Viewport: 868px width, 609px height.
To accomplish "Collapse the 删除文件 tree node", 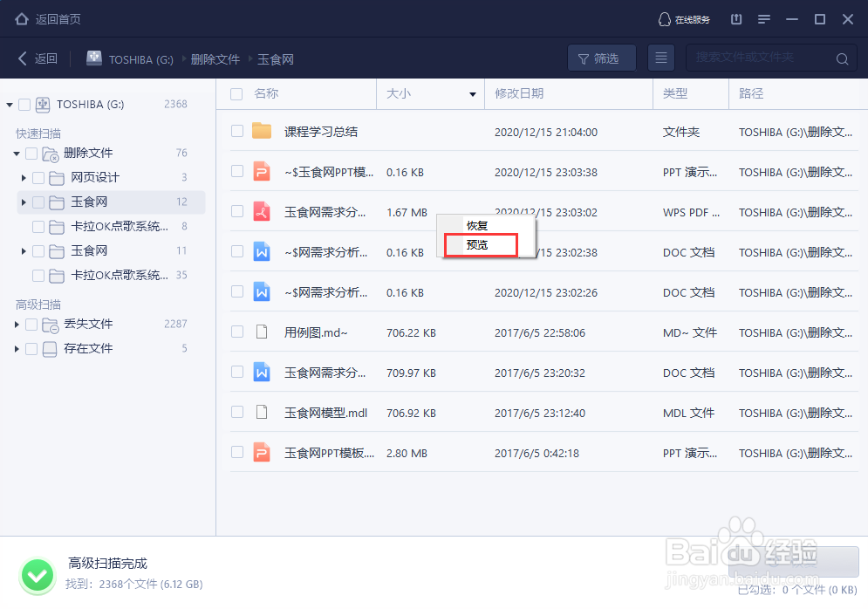I will [17, 154].
